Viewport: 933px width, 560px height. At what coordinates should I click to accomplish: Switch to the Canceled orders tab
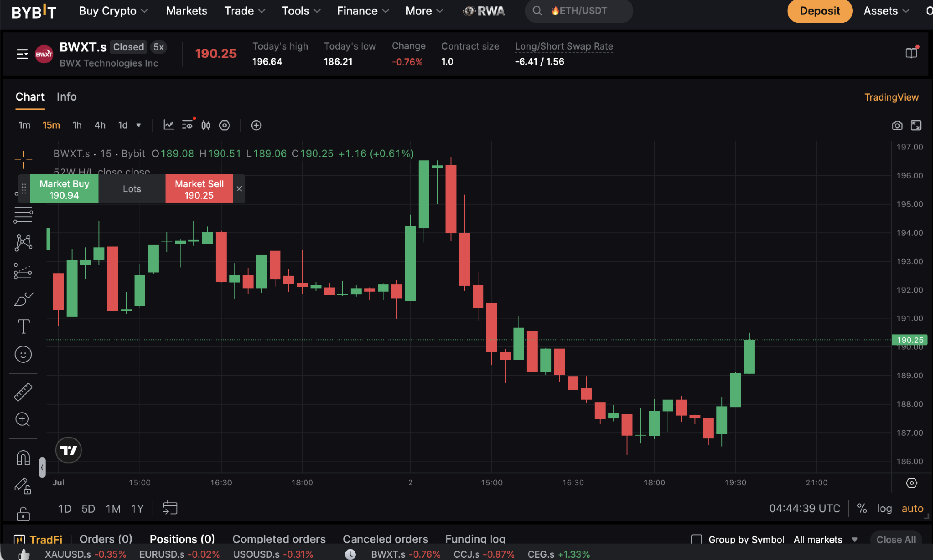pos(385,539)
